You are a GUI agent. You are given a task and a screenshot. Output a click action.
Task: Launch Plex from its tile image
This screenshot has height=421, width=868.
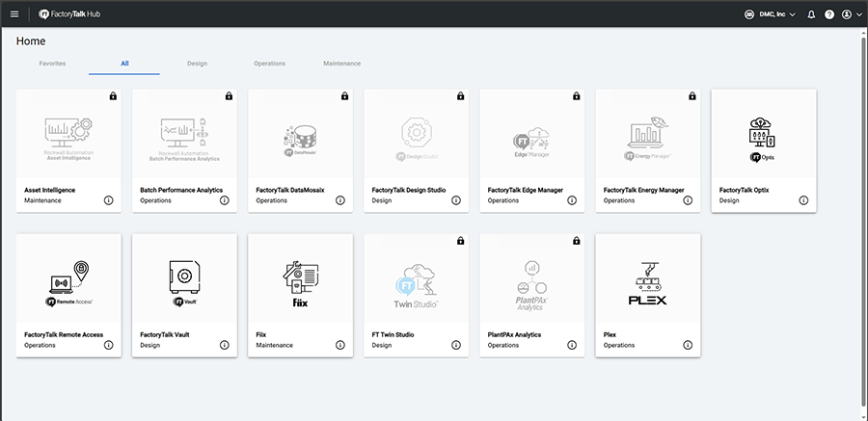click(x=648, y=277)
